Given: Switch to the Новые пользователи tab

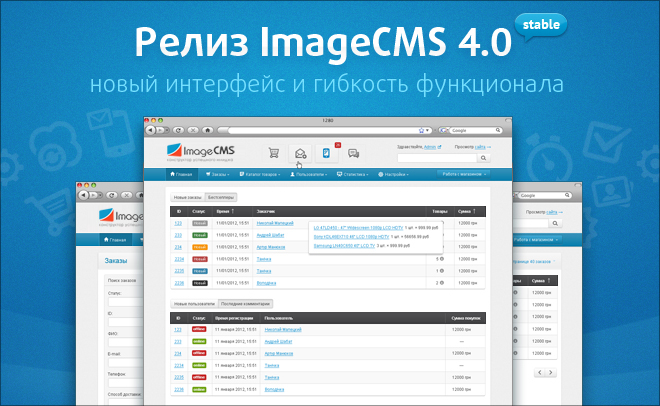Looking at the screenshot, I should tap(194, 303).
